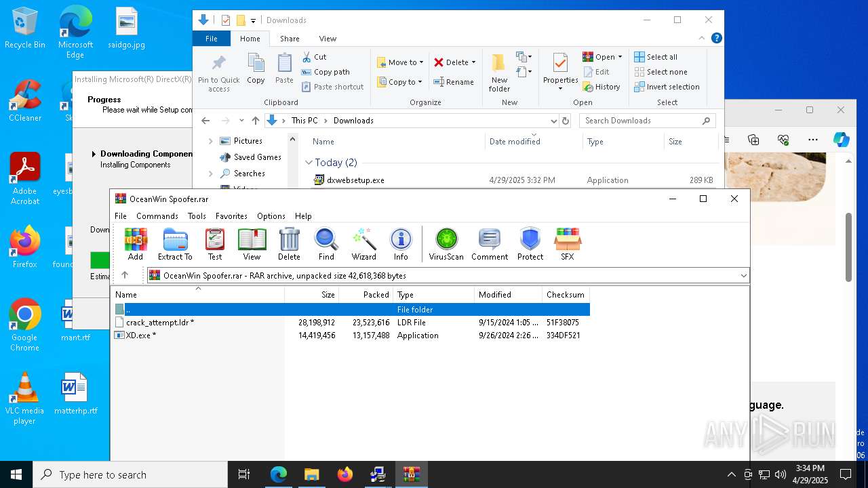Click Type here to search box
Screen dimensions: 868x488
(130, 474)
